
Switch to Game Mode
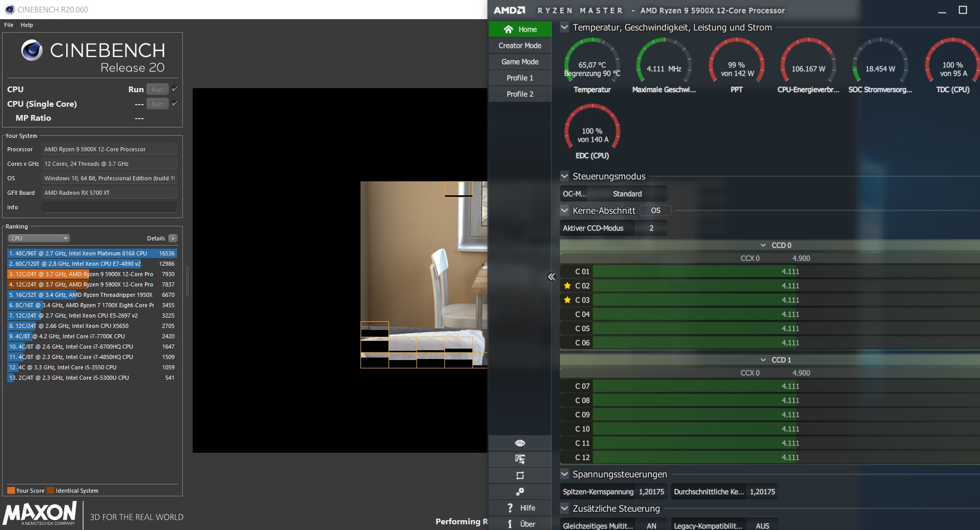pyautogui.click(x=520, y=62)
